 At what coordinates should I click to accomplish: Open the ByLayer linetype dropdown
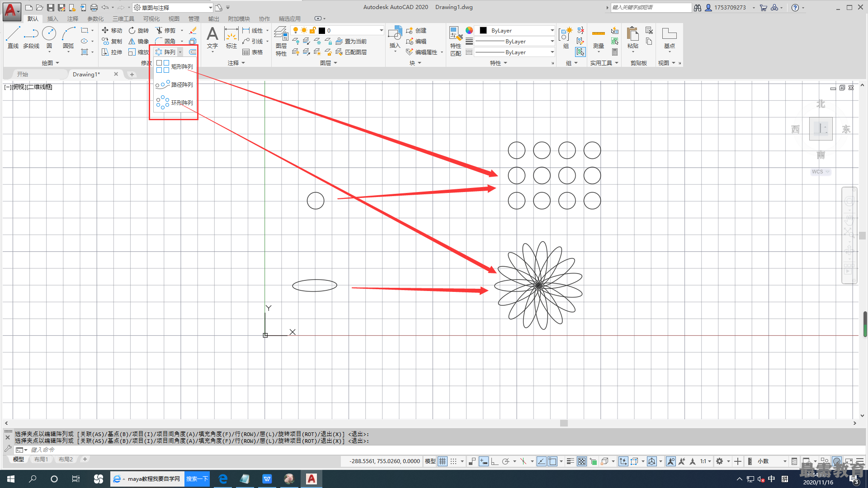pos(515,52)
